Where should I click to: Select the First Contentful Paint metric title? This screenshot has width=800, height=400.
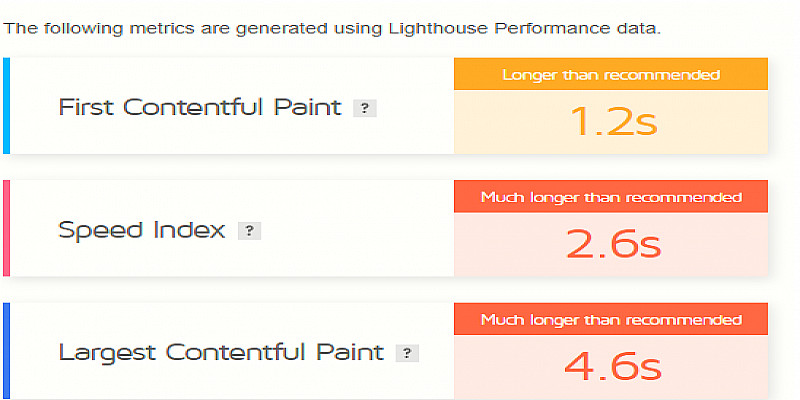tap(200, 107)
